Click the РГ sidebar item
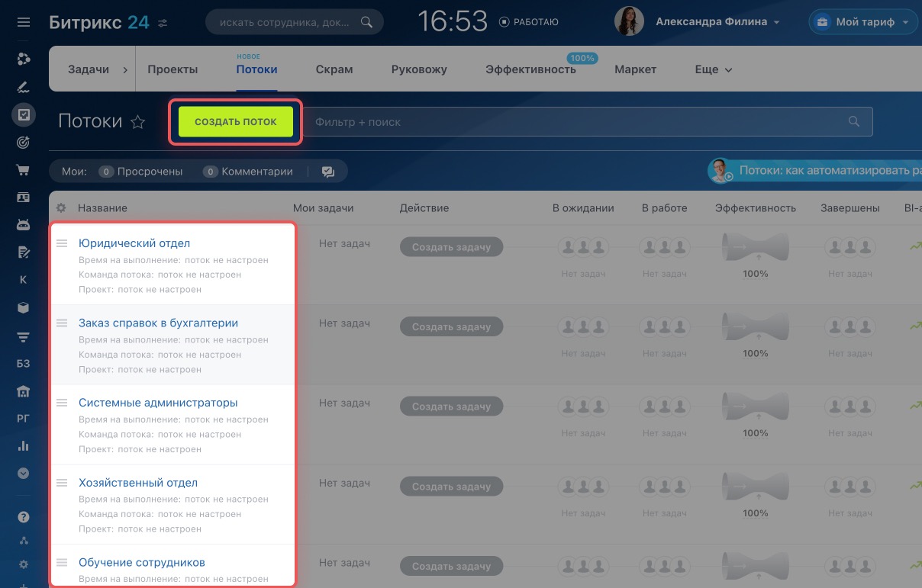 24,419
